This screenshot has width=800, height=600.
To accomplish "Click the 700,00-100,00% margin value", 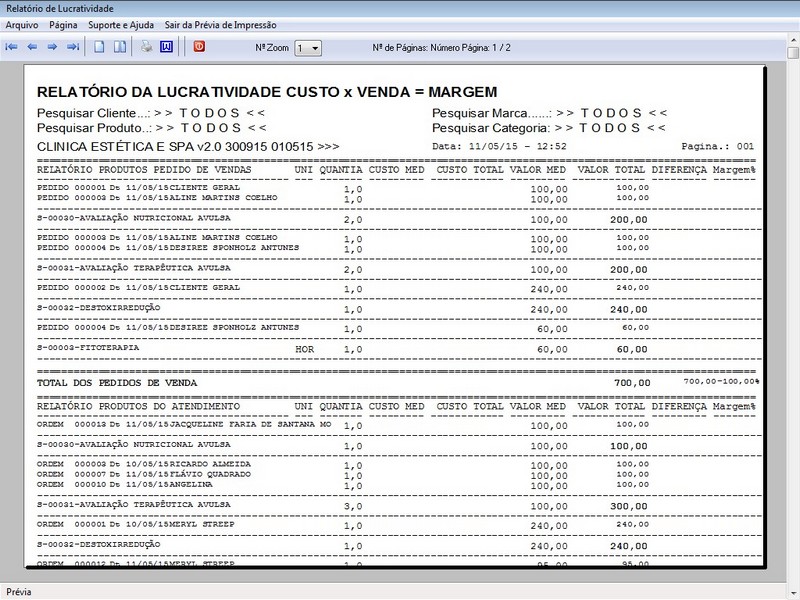I will tap(721, 381).
